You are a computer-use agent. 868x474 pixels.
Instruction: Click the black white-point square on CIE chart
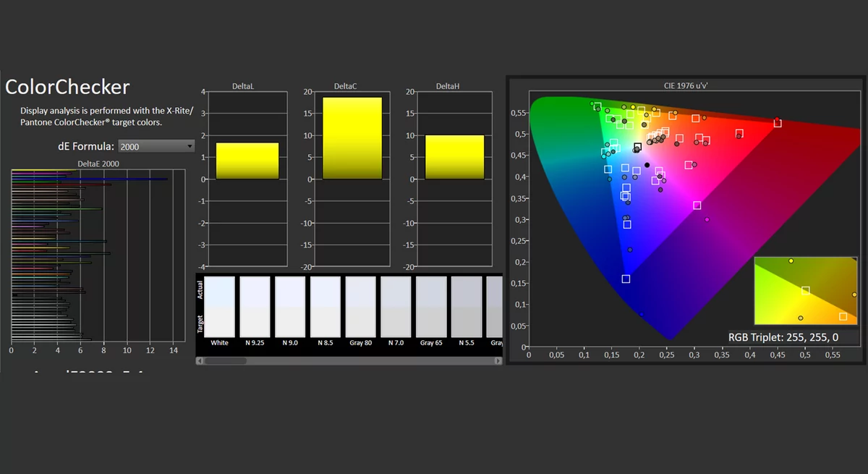point(637,147)
